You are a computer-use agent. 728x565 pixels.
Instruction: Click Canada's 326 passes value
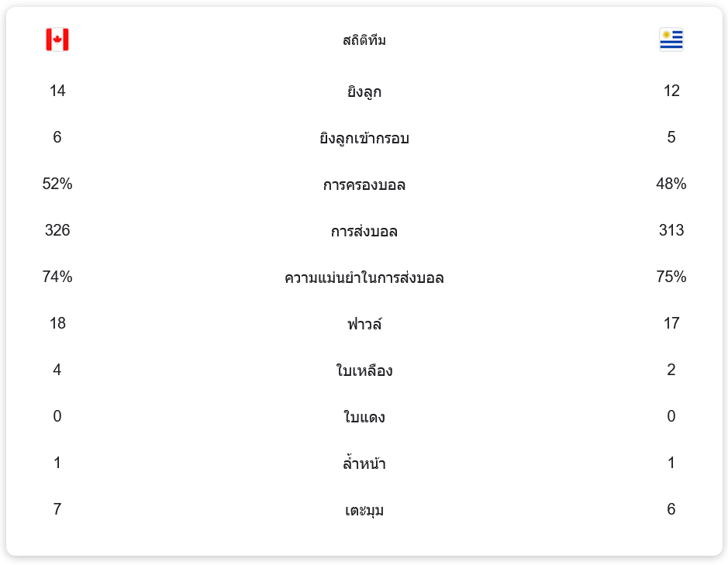pyautogui.click(x=57, y=230)
